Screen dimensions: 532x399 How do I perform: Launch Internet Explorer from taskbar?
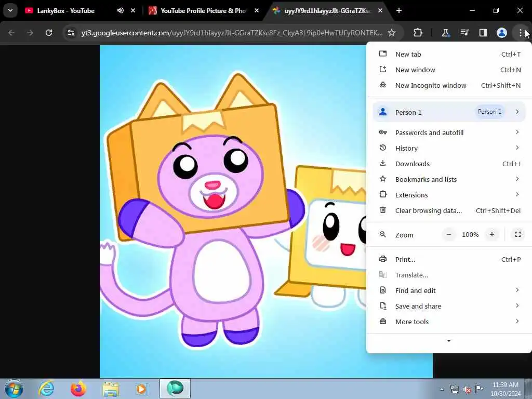coord(46,389)
